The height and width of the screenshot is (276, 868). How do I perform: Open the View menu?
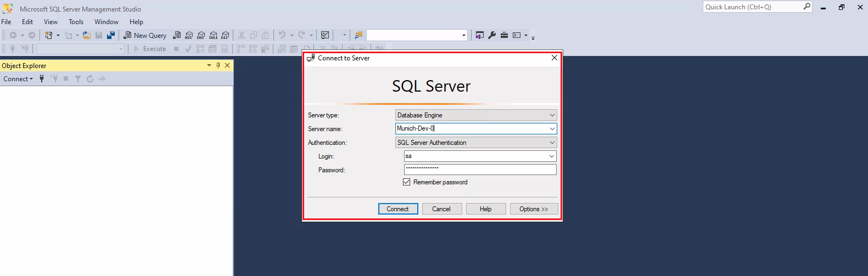click(51, 21)
